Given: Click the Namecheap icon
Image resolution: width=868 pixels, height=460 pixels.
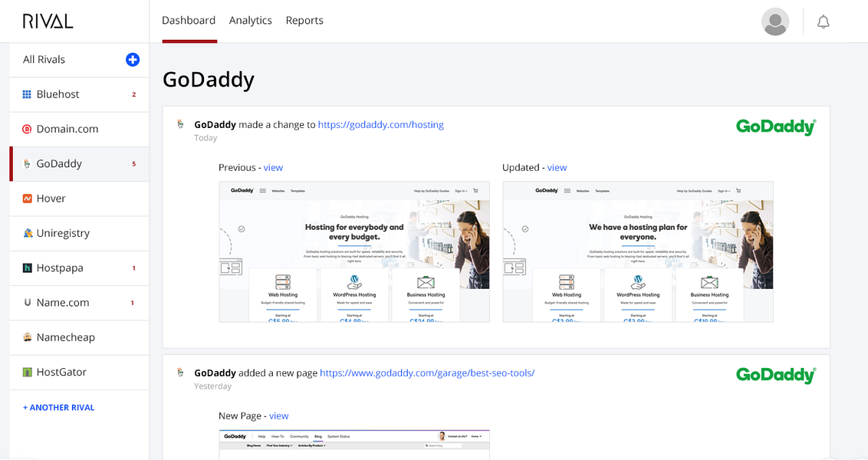Looking at the screenshot, I should [x=27, y=337].
